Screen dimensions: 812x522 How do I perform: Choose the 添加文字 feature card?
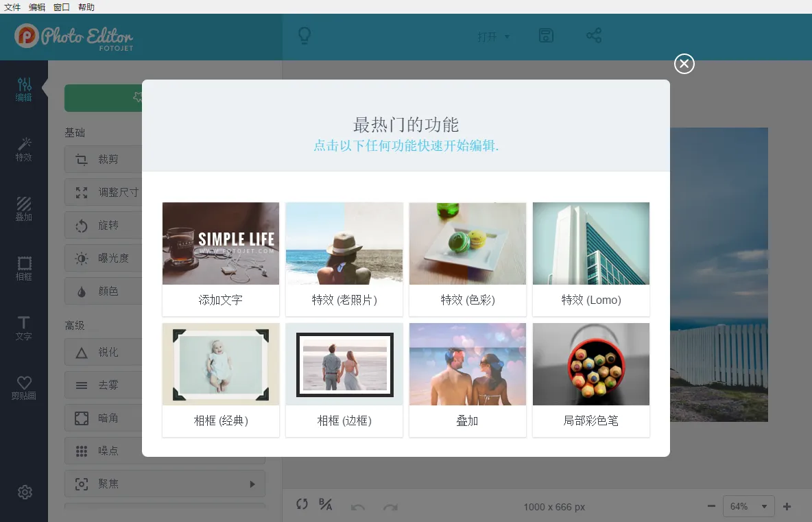(221, 258)
